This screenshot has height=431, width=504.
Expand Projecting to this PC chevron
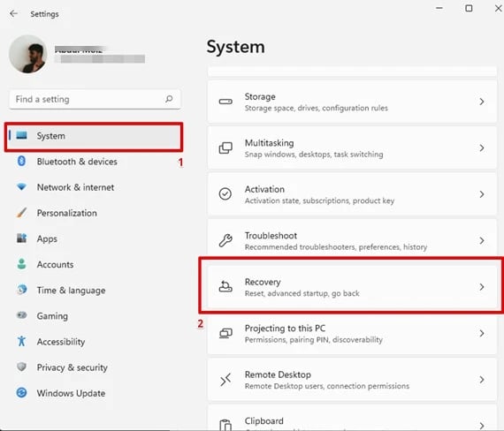point(482,333)
